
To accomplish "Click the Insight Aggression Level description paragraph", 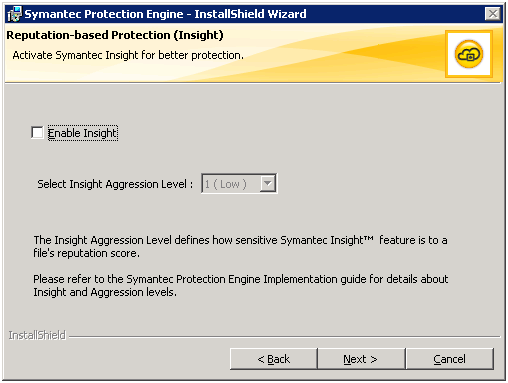I will 240,246.
